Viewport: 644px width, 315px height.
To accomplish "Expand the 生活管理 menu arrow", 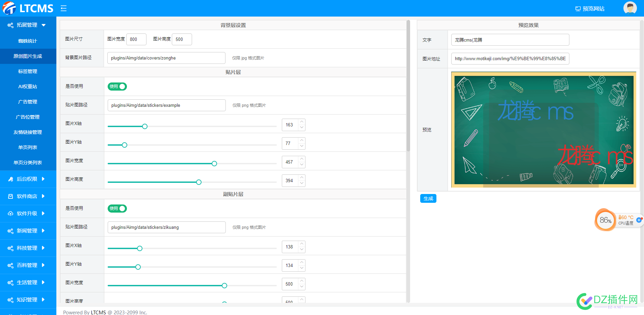I will 43,283.
